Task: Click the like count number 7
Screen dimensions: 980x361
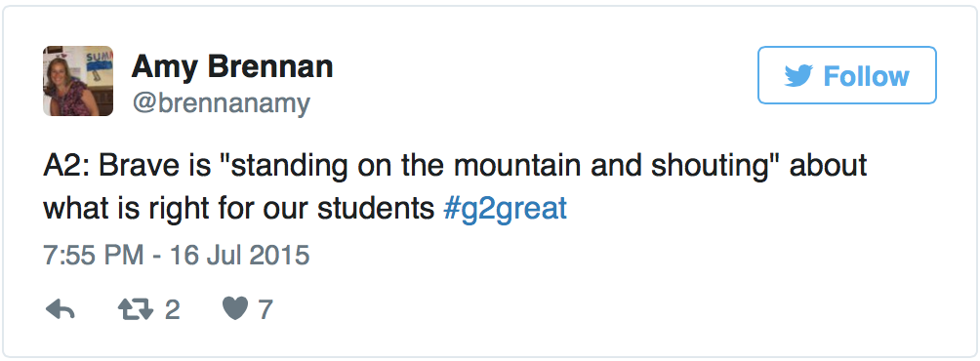Action: pyautogui.click(x=265, y=310)
